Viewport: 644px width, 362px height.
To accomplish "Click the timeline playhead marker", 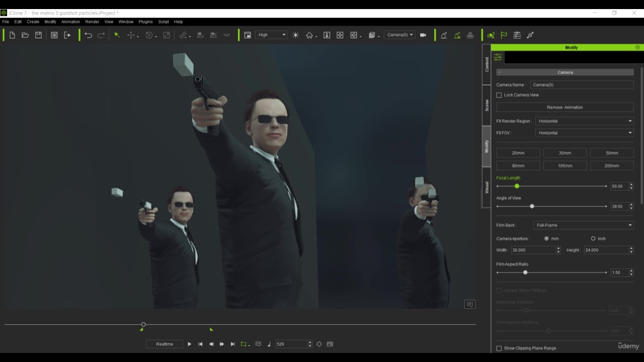I will click(x=143, y=324).
